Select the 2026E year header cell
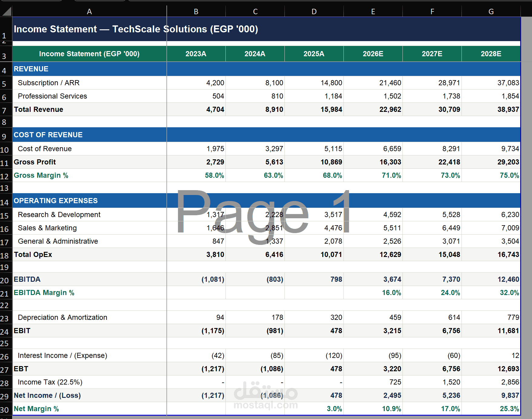 tap(373, 54)
